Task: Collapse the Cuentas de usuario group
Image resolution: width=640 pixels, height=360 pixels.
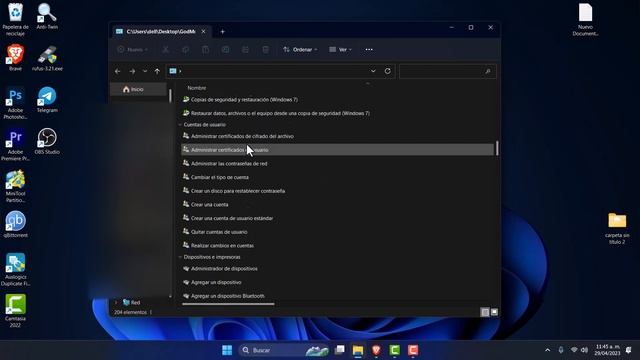Action: (x=180, y=125)
